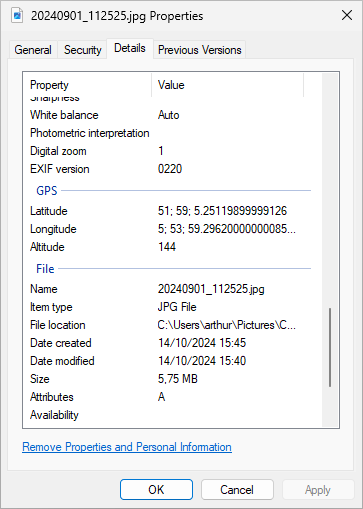
Task: Click the Property column header
Action: [x=87, y=85]
